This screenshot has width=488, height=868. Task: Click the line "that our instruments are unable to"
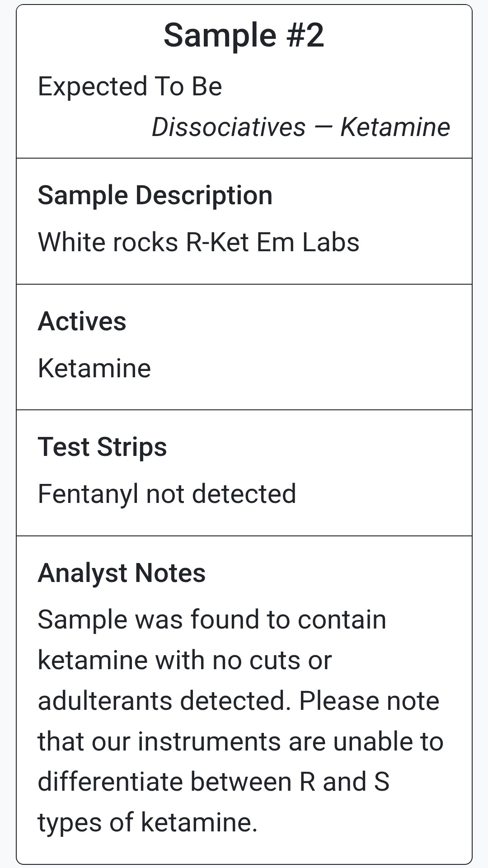point(240,741)
